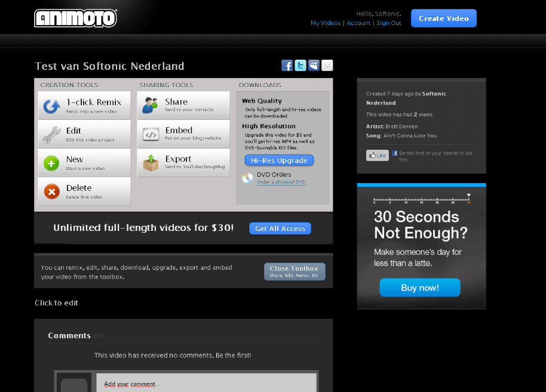Close the Toolbox
The height and width of the screenshot is (392, 546).
pos(295,271)
